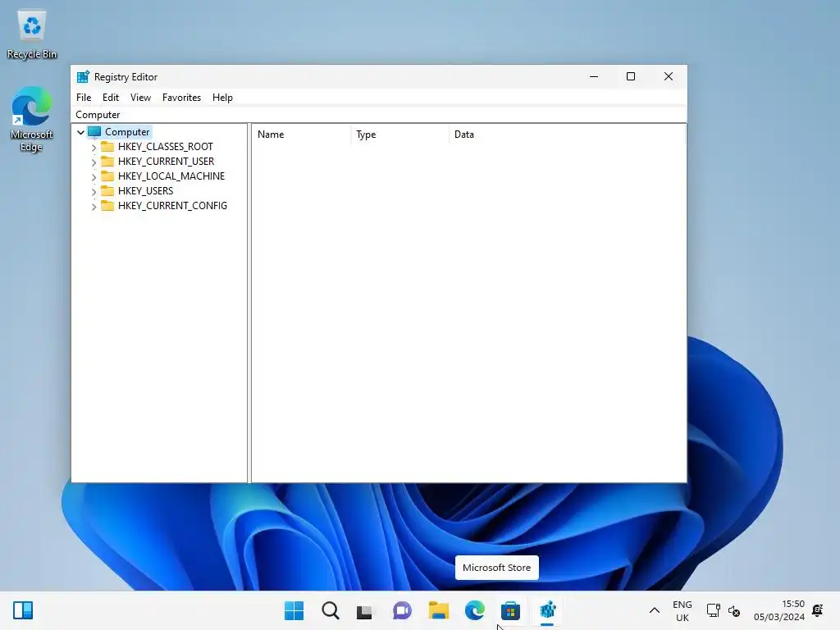
Task: Open File Explorer from taskbar
Action: click(438, 610)
